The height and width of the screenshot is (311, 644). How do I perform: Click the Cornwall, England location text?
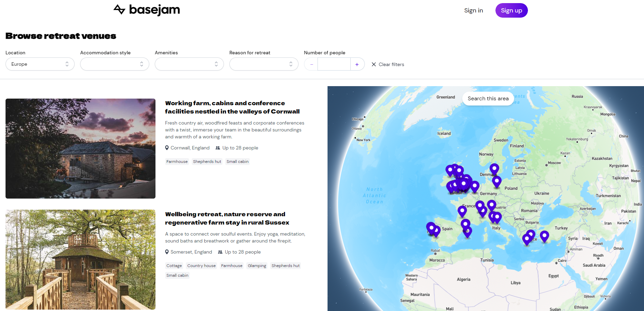click(190, 148)
